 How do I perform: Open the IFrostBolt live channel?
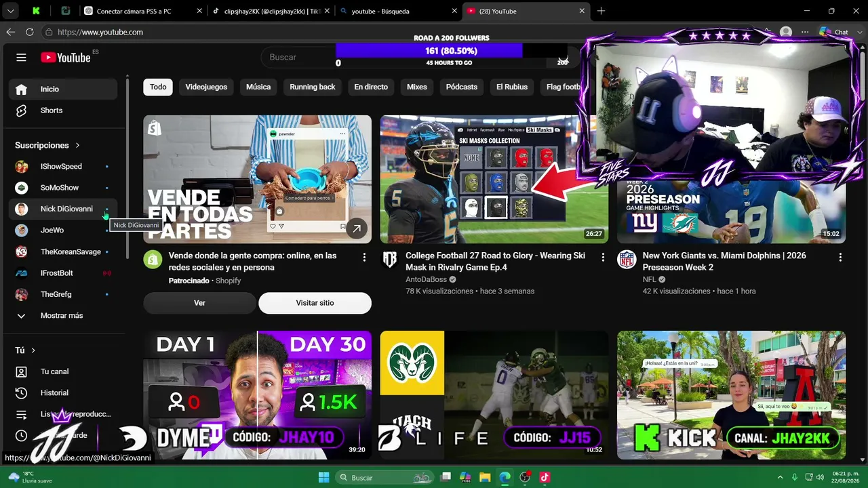tap(63, 273)
